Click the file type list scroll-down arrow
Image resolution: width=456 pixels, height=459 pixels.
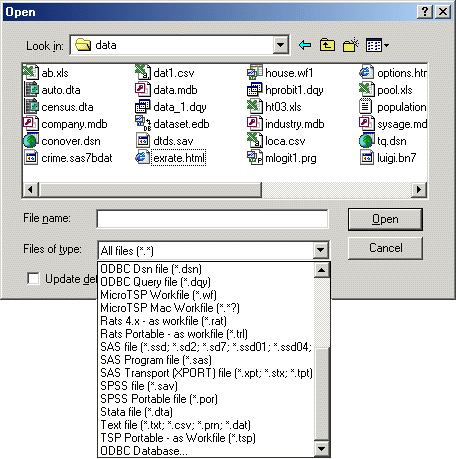tap(322, 449)
